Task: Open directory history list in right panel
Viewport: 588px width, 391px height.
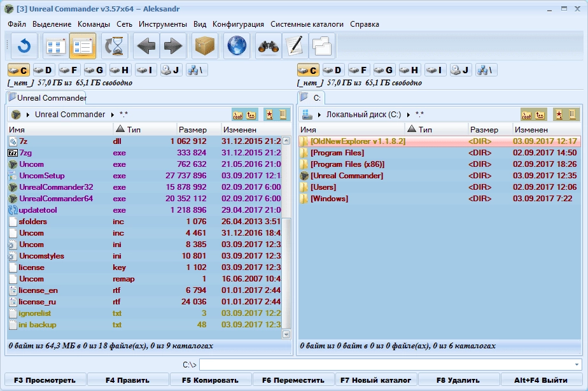Action: [573, 115]
